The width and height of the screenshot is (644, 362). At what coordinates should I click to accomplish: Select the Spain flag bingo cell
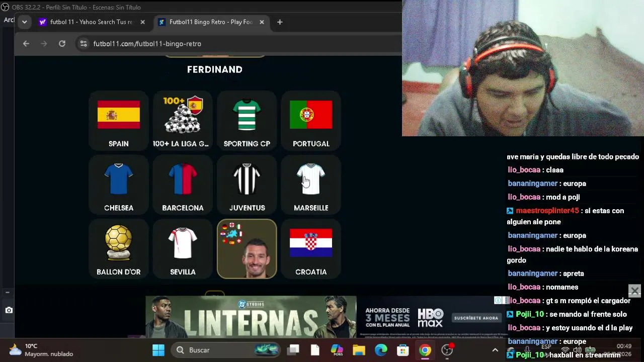tap(119, 121)
